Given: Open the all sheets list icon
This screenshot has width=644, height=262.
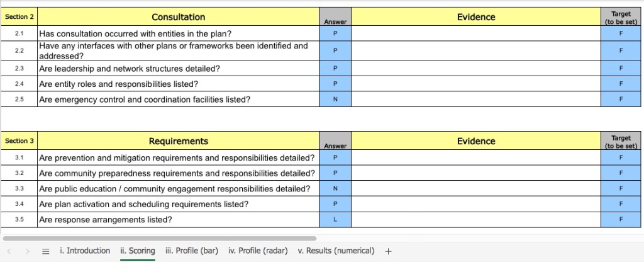Looking at the screenshot, I should coord(45,251).
